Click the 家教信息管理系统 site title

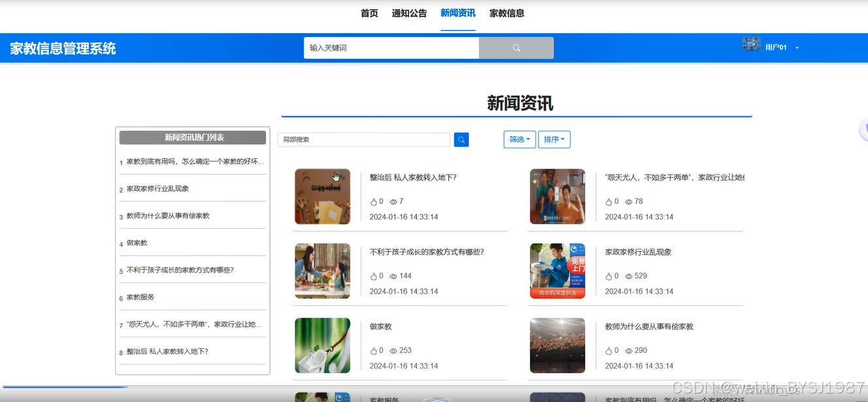pos(63,48)
